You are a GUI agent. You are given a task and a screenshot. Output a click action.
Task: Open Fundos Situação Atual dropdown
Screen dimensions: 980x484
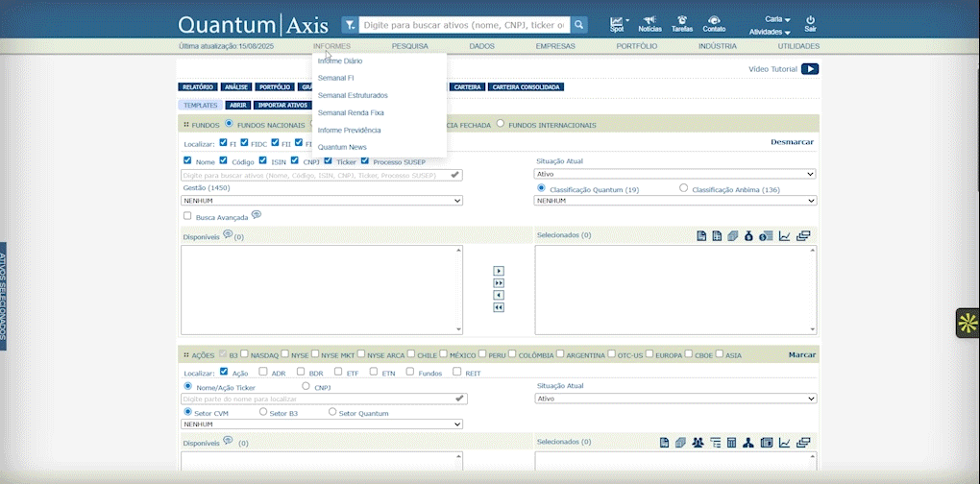pyautogui.click(x=675, y=174)
